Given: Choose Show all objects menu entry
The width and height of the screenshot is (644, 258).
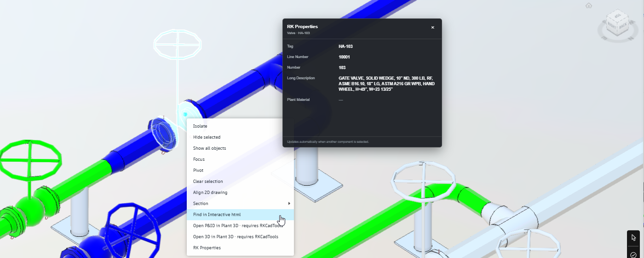Looking at the screenshot, I should 240,148.
